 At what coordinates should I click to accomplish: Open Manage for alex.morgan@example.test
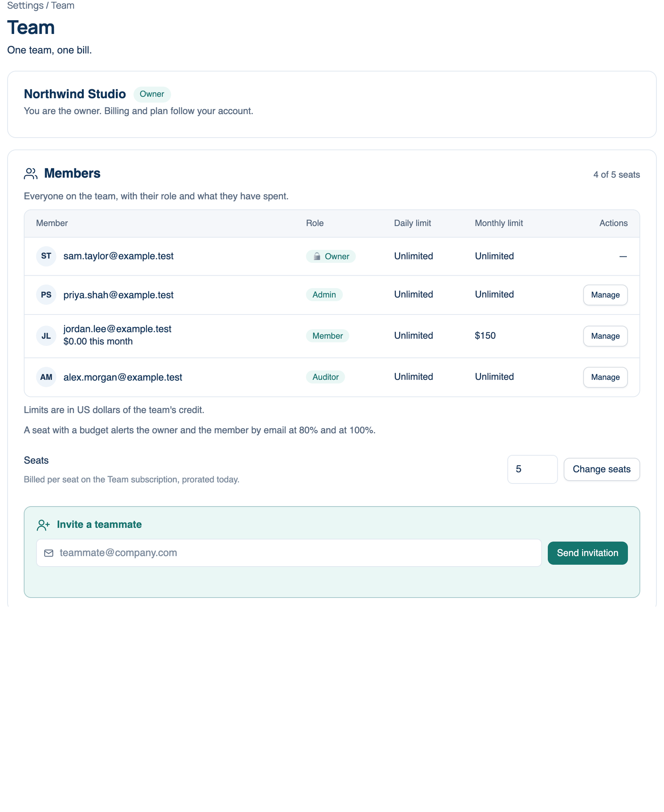(x=605, y=377)
